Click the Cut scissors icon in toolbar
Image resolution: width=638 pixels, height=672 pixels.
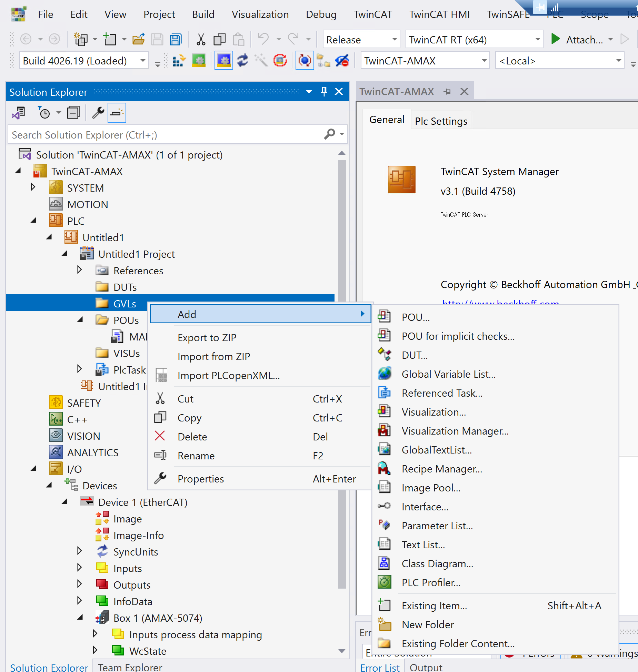(201, 40)
